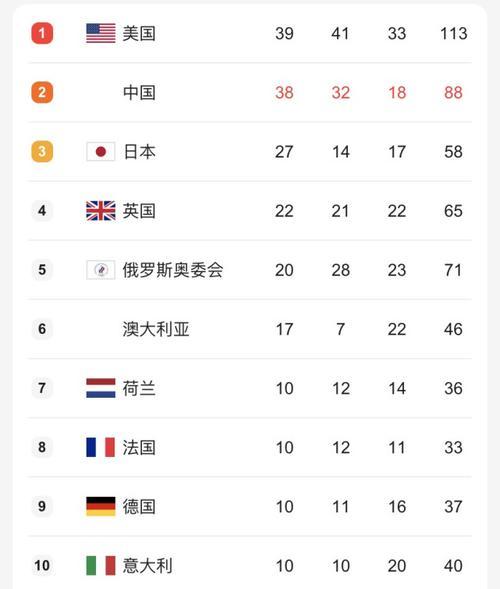500x589 pixels.
Task: Click the Japan flag icon
Action: (x=101, y=152)
